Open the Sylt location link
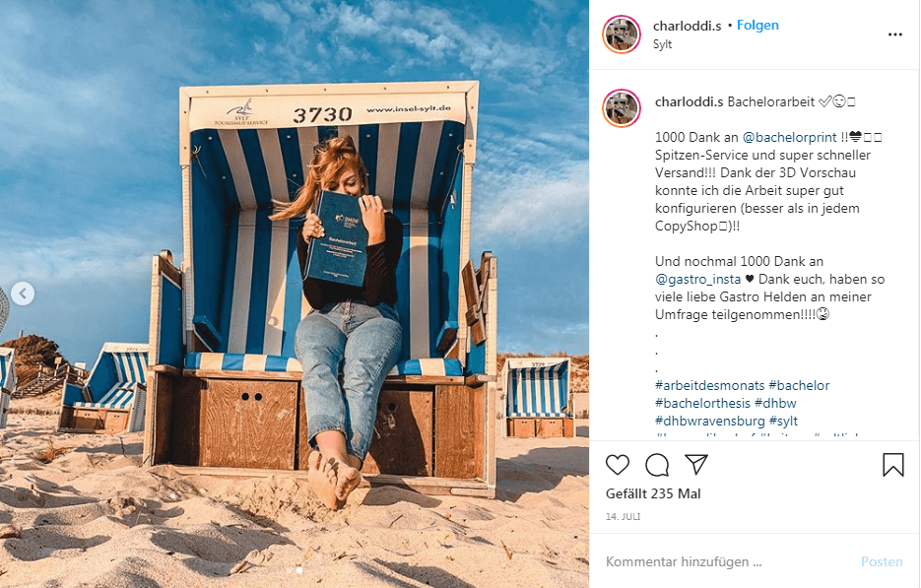 [x=662, y=44]
